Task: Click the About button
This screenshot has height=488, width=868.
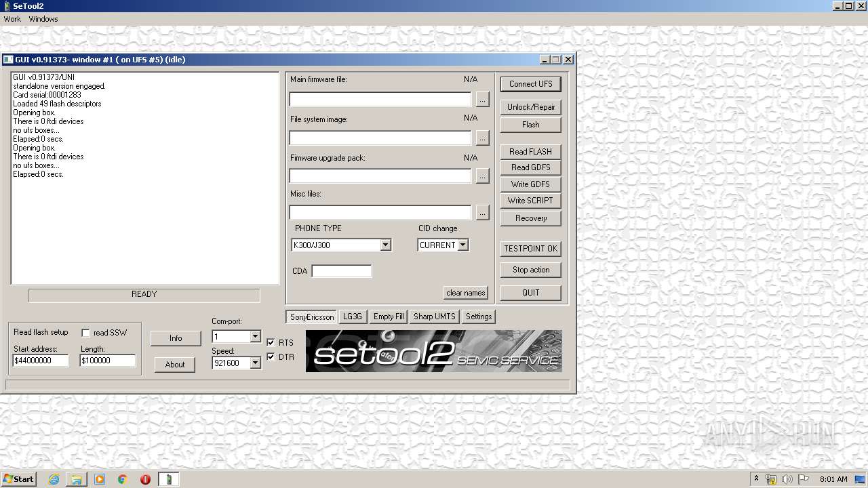Action: (175, 365)
